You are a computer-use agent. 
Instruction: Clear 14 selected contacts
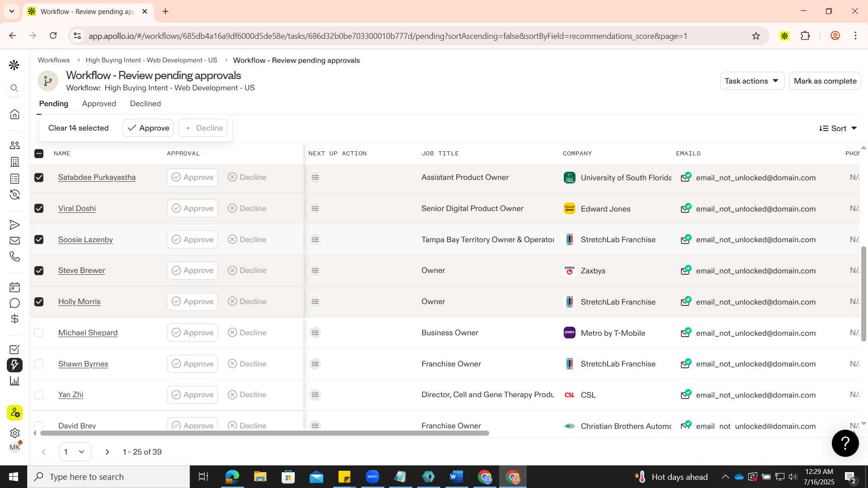click(x=78, y=128)
